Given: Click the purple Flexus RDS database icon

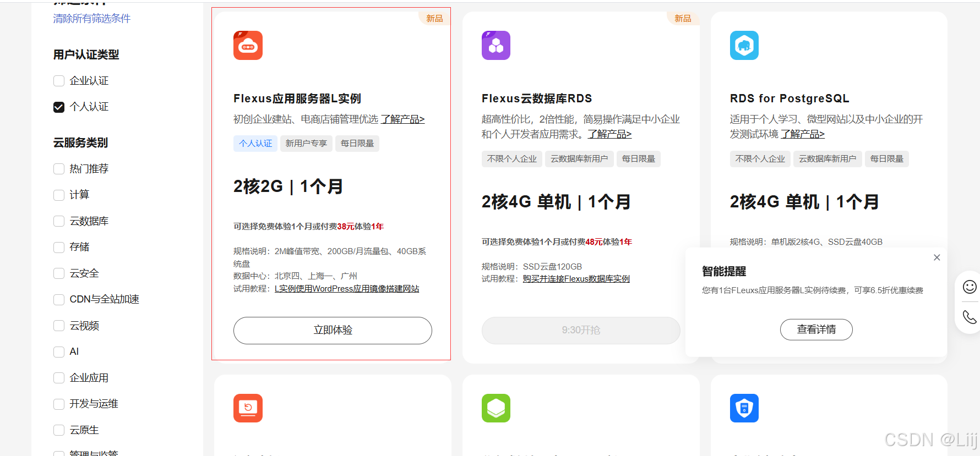Looking at the screenshot, I should (496, 45).
